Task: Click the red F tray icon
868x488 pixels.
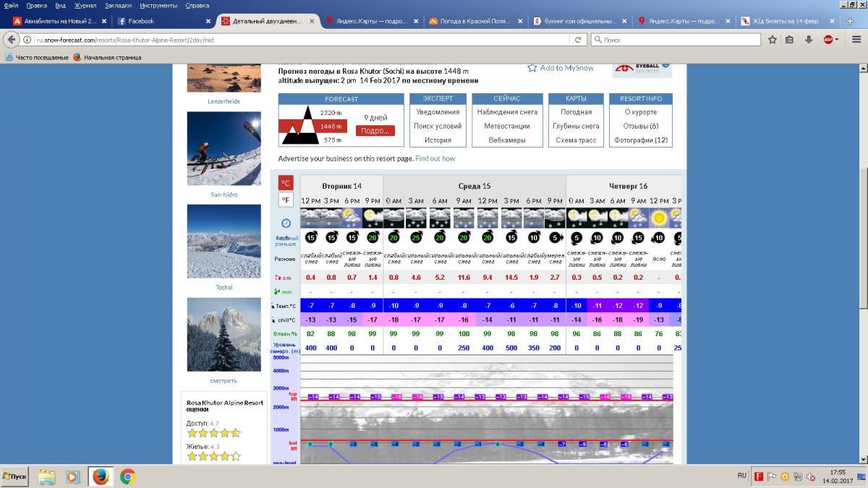Action: pos(759,476)
